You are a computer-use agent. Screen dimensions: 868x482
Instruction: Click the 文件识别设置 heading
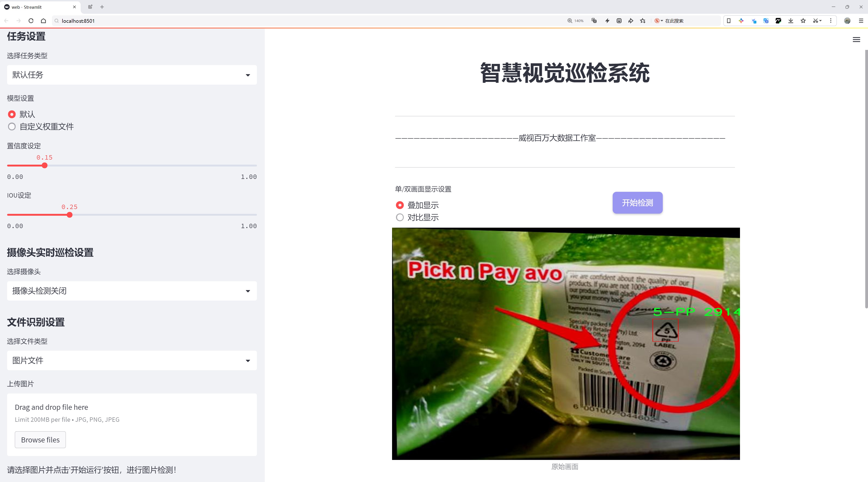36,322
